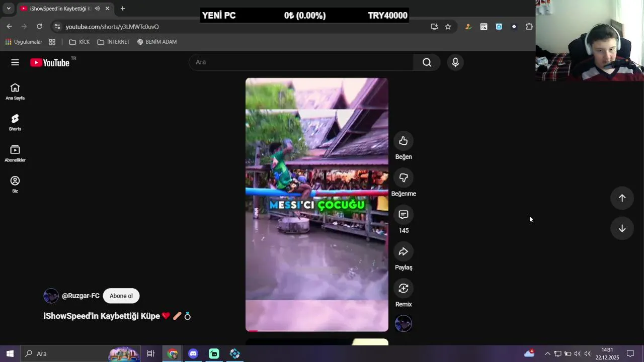Open the blue diamond taskbar app
The width and height of the screenshot is (644, 362).
pyautogui.click(x=235, y=353)
